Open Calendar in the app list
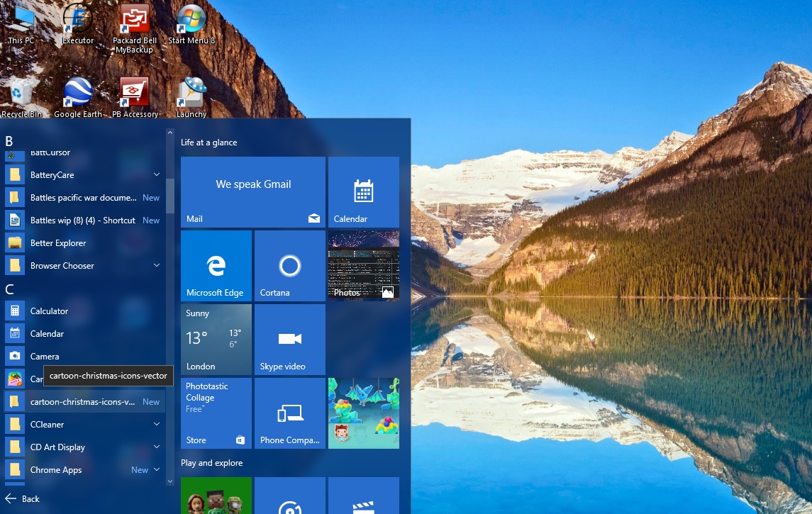Image resolution: width=812 pixels, height=514 pixels. point(85,334)
